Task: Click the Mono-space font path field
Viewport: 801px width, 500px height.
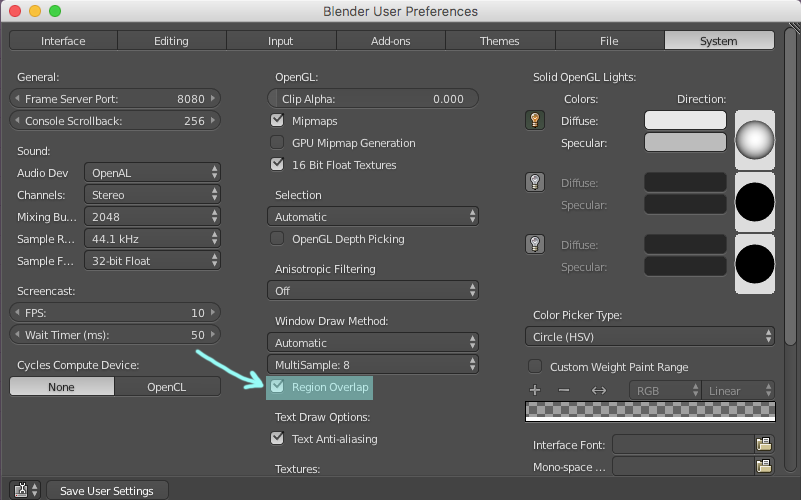Action: pyautogui.click(x=684, y=466)
